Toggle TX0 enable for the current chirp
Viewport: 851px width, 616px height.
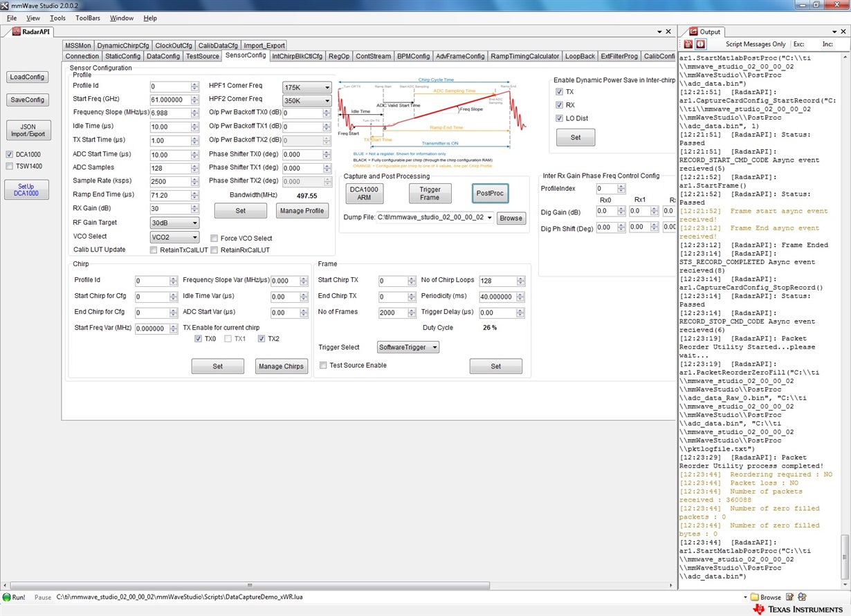[x=199, y=339]
